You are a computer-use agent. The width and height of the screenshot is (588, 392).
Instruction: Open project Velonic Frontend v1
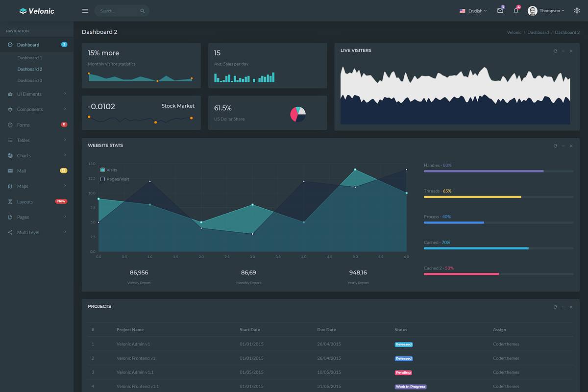(136, 358)
